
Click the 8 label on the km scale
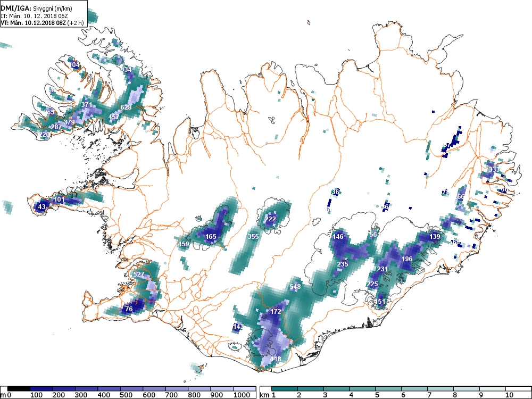455,395
